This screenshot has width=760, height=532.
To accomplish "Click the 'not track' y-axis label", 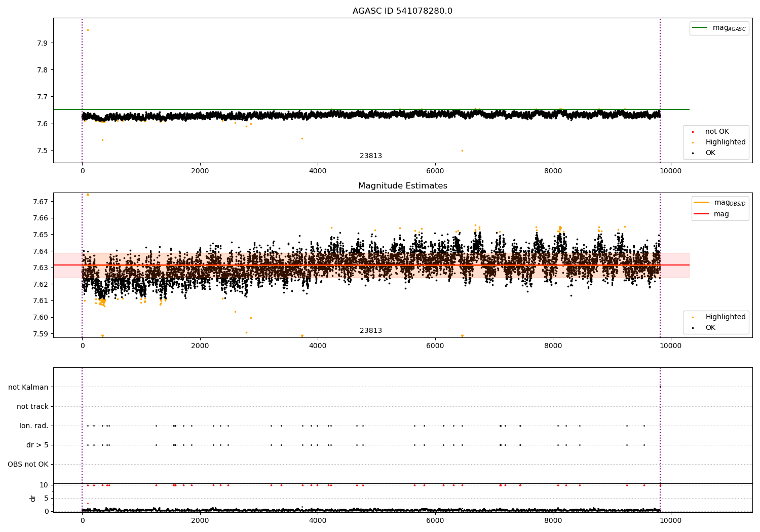I will click(x=32, y=406).
